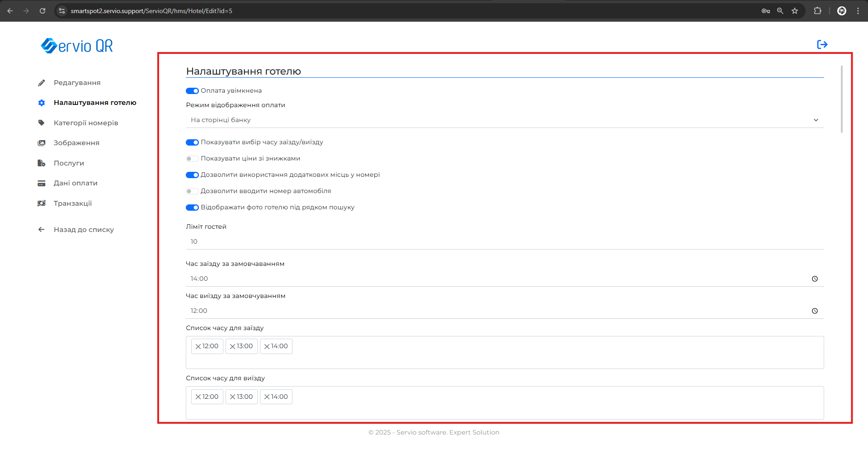Open Режим відображення оплати dropdown
The width and height of the screenshot is (868, 449).
[x=505, y=120]
